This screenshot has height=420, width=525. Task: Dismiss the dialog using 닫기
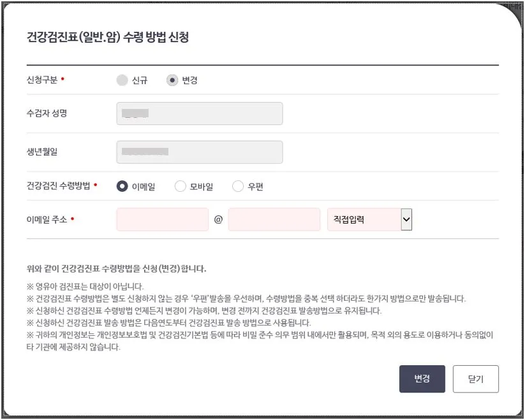[x=475, y=379]
